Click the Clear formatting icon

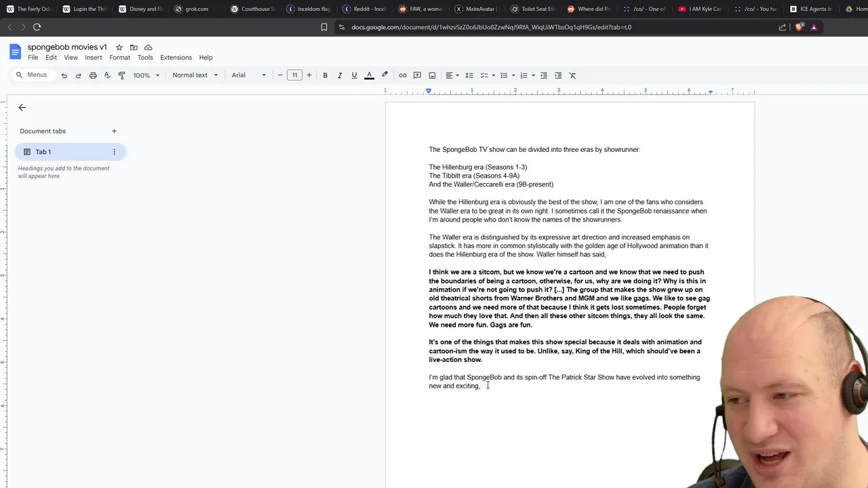coord(572,75)
